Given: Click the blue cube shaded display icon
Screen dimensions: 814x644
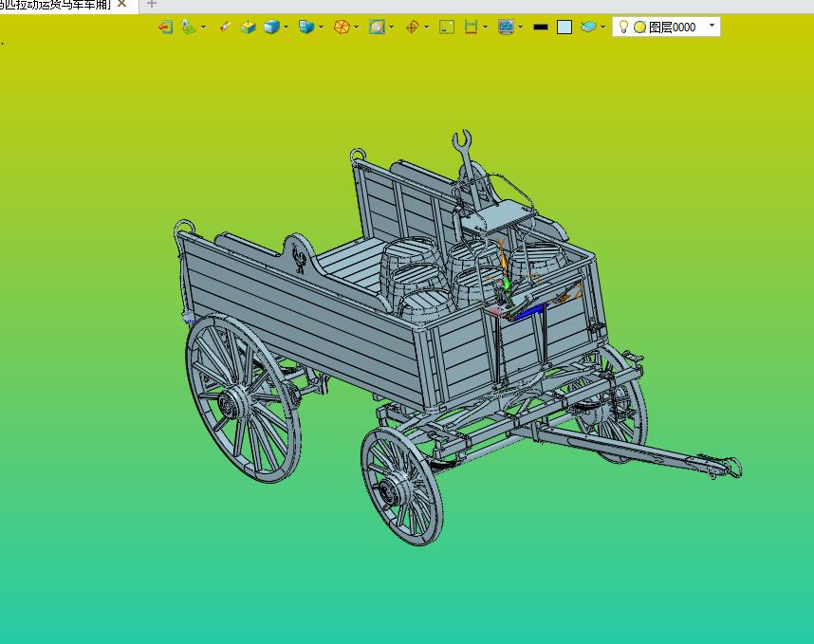Looking at the screenshot, I should click(x=271, y=27).
